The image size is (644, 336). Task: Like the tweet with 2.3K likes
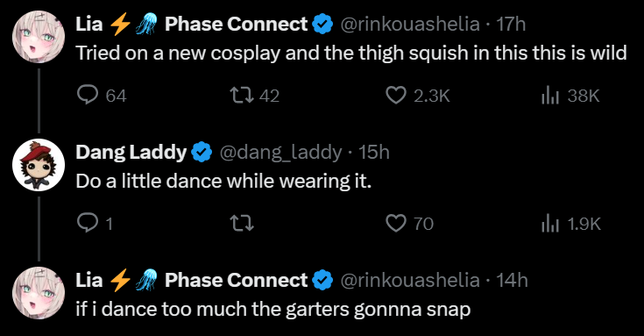(396, 96)
